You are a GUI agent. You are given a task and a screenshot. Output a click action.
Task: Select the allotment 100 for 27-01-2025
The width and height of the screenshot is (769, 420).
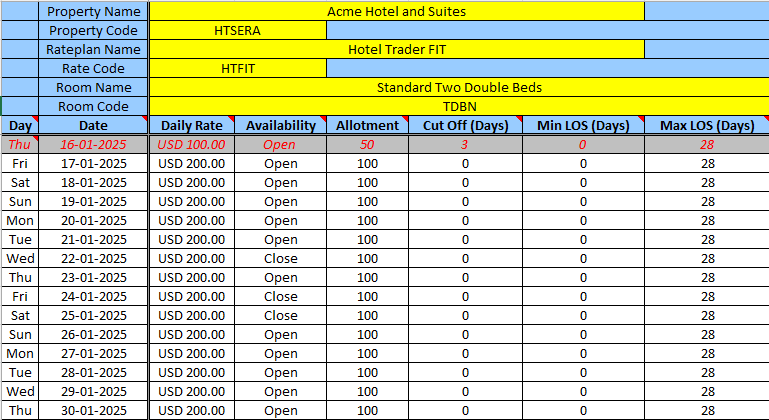point(367,353)
